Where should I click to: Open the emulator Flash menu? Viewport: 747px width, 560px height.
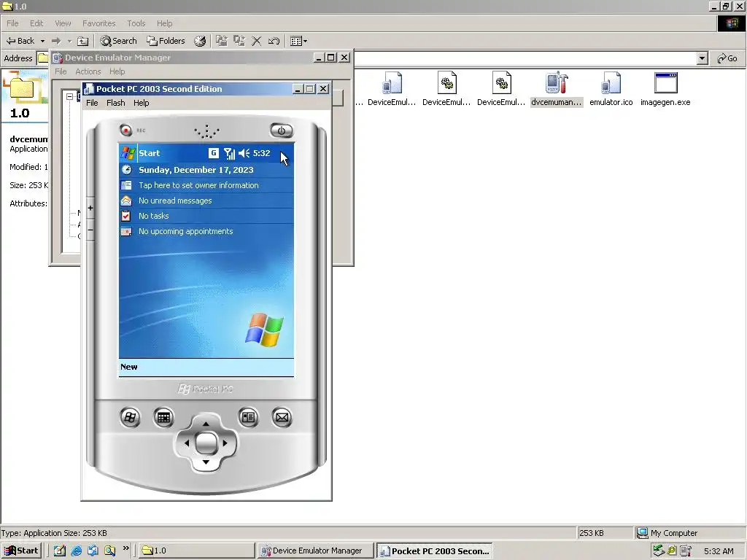click(x=116, y=103)
